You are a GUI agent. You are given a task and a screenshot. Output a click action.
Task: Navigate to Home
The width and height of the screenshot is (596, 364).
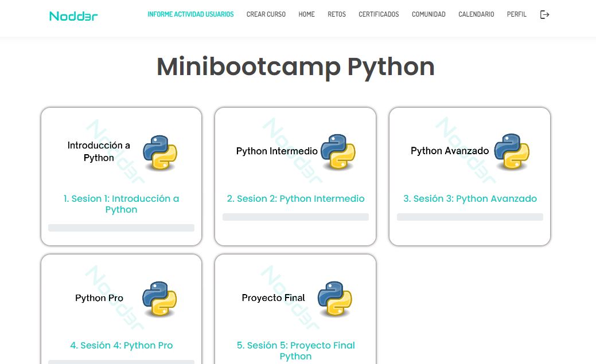306,14
